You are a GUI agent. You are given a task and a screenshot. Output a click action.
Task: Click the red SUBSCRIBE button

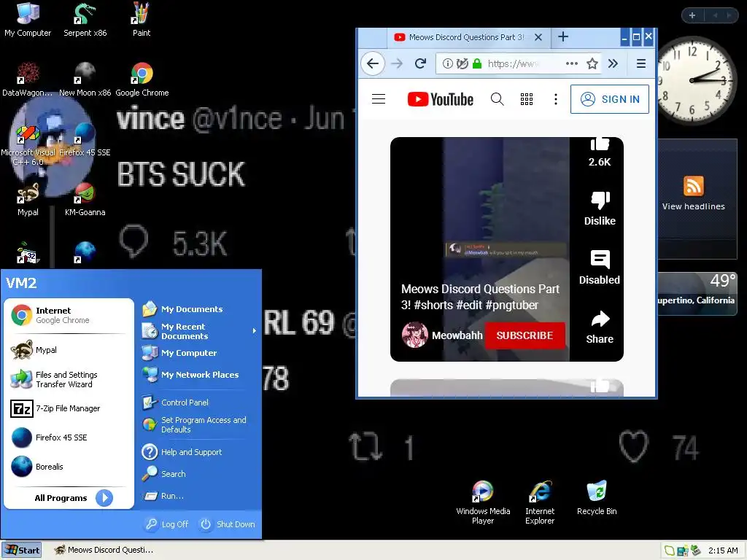(525, 335)
